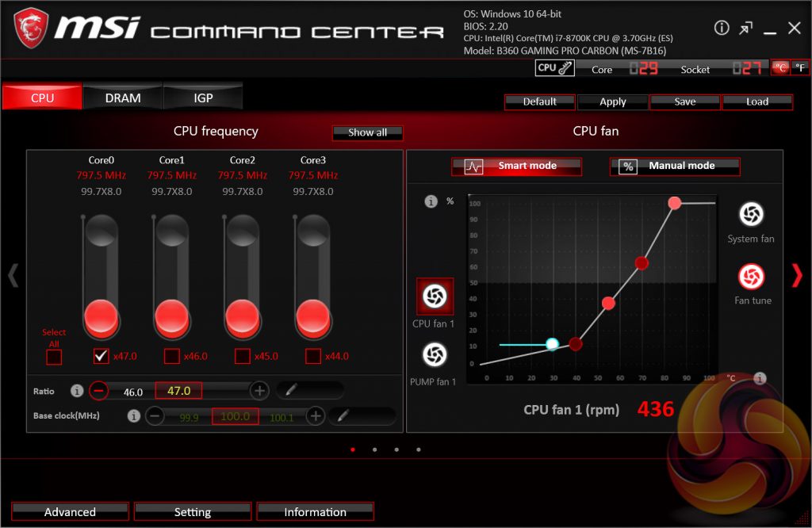Click the Base clock 100.0 value field

pos(235,416)
